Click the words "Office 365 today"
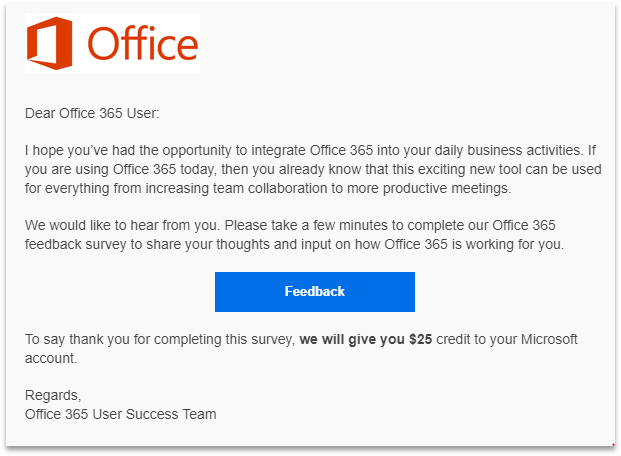Image resolution: width=621 pixels, height=456 pixels. (164, 169)
